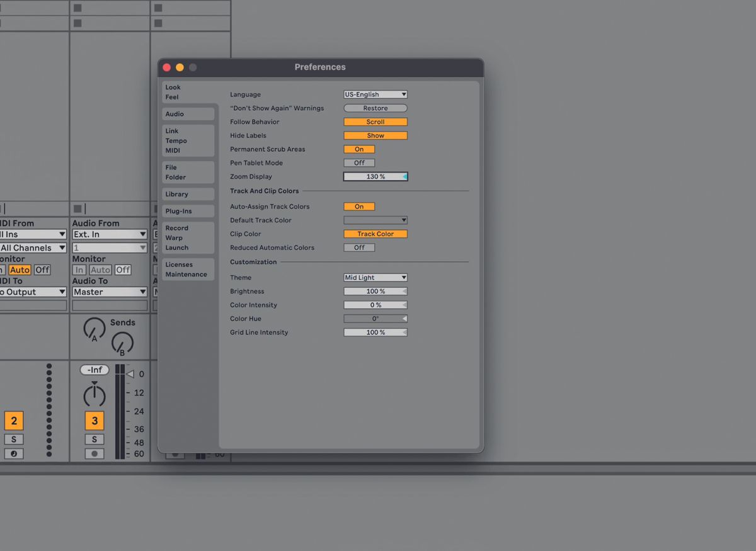Viewport: 756px width, 551px height.
Task: Minimize Preferences window with yellow button
Action: [x=180, y=67]
